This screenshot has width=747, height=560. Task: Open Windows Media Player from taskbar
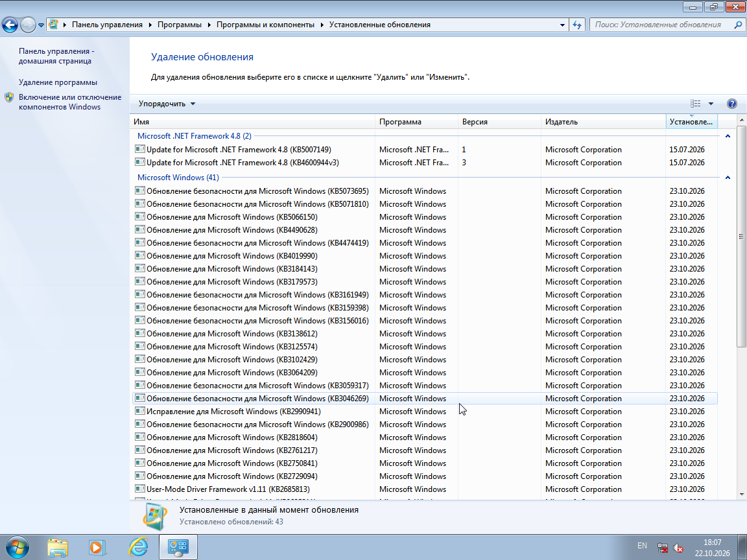coord(97,548)
